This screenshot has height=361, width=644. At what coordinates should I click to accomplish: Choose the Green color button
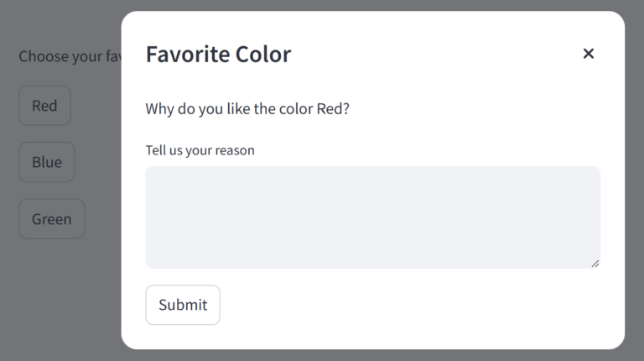pyautogui.click(x=51, y=219)
